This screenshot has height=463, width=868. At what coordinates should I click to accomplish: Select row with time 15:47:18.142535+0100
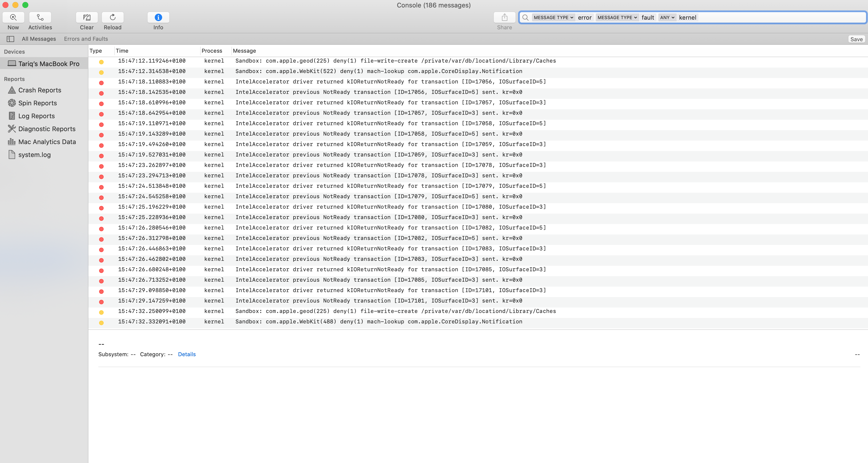478,92
